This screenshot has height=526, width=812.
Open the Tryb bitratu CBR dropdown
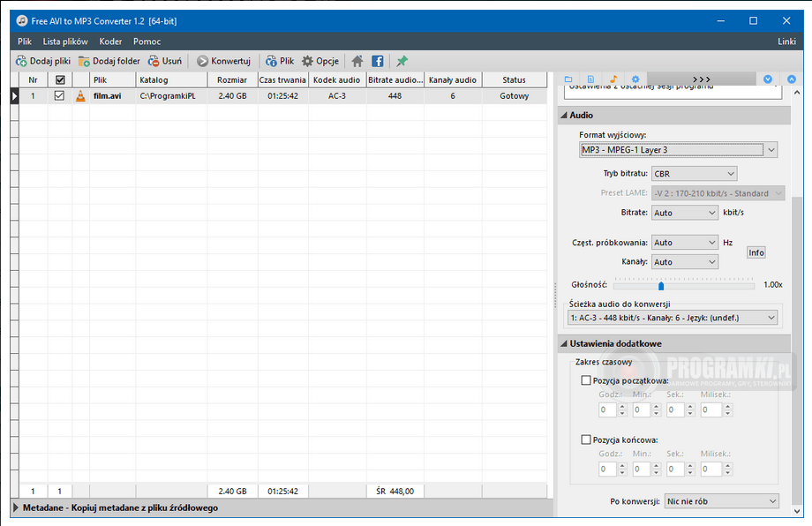(x=694, y=174)
